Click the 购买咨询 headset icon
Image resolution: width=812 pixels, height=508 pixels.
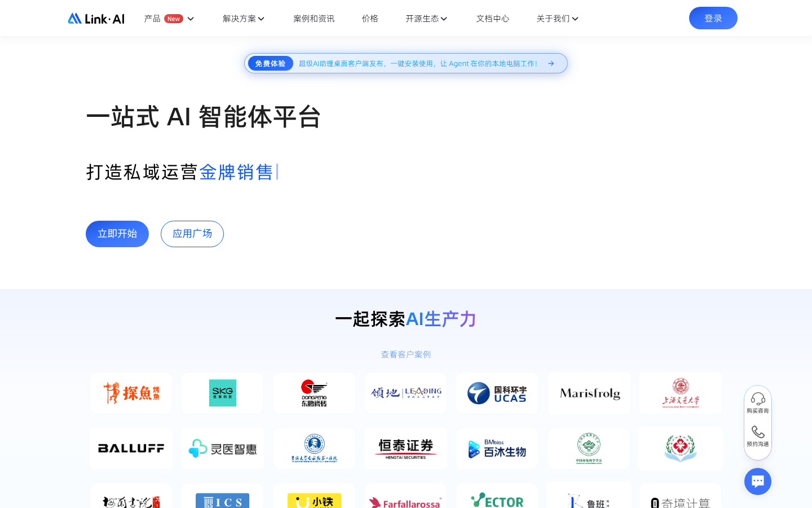coord(758,399)
